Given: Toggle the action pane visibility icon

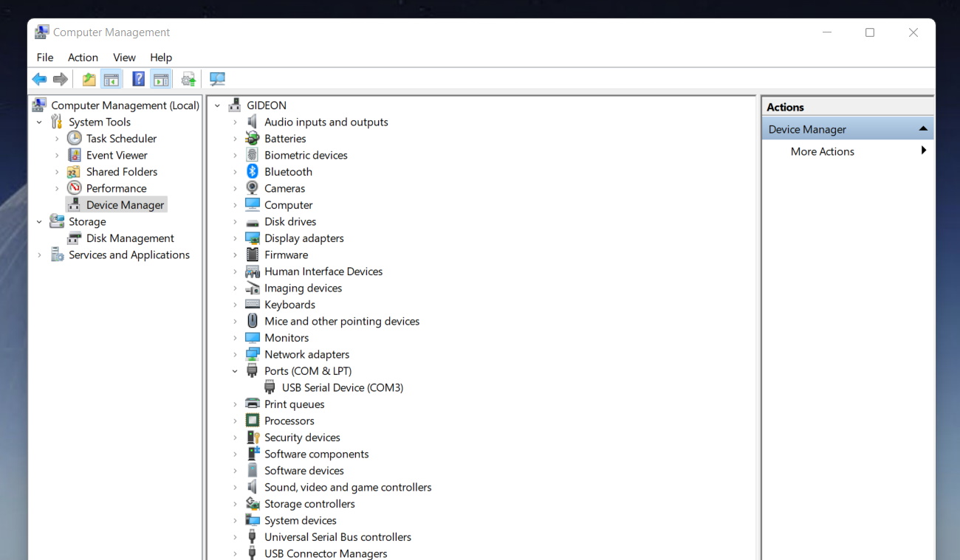Looking at the screenshot, I should [161, 79].
